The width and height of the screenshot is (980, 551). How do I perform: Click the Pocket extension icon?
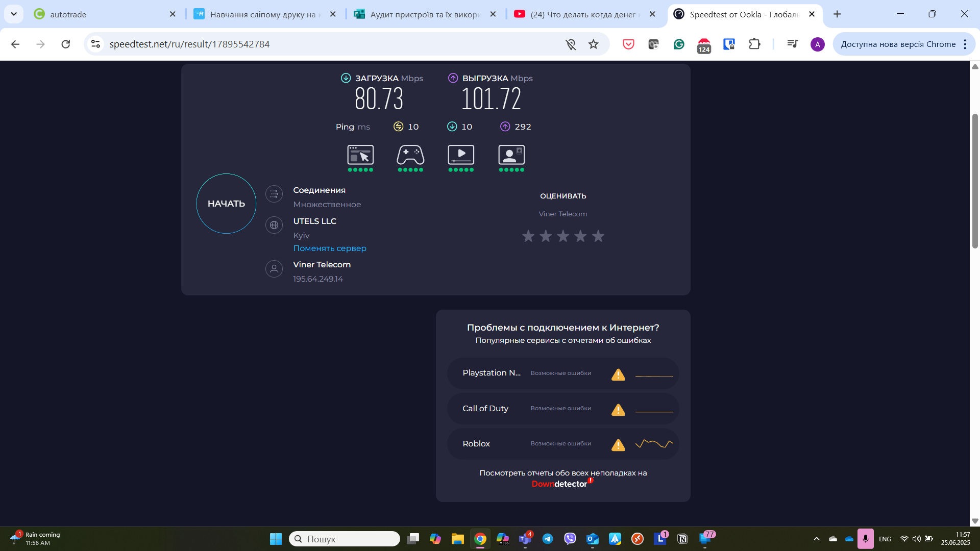pos(628,44)
